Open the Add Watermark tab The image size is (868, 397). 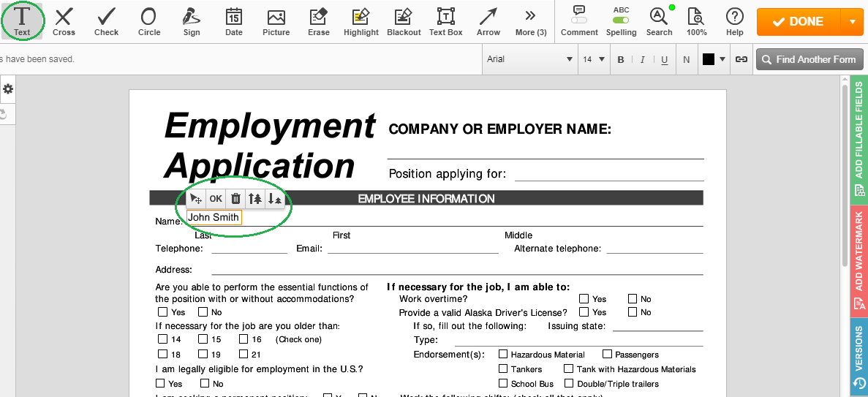click(x=859, y=261)
